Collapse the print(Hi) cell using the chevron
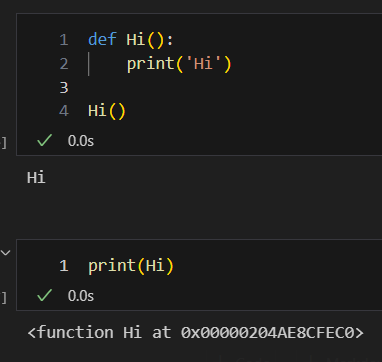 [6, 253]
